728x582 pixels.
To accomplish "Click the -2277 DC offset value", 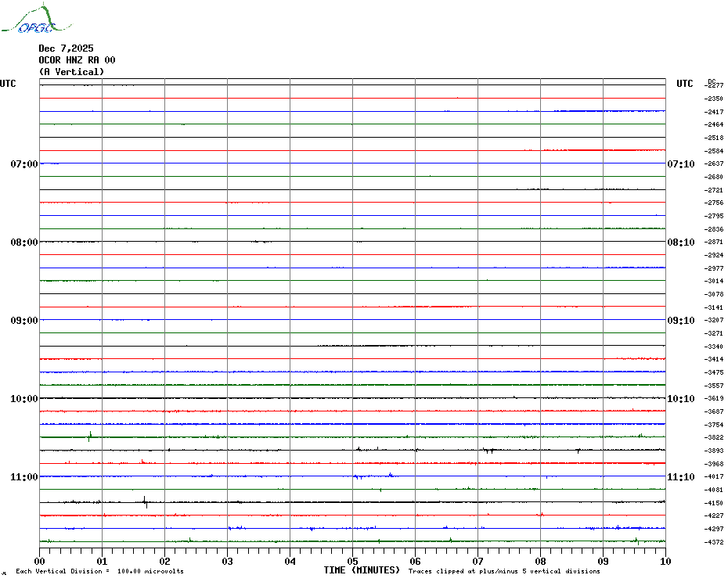I will click(714, 85).
